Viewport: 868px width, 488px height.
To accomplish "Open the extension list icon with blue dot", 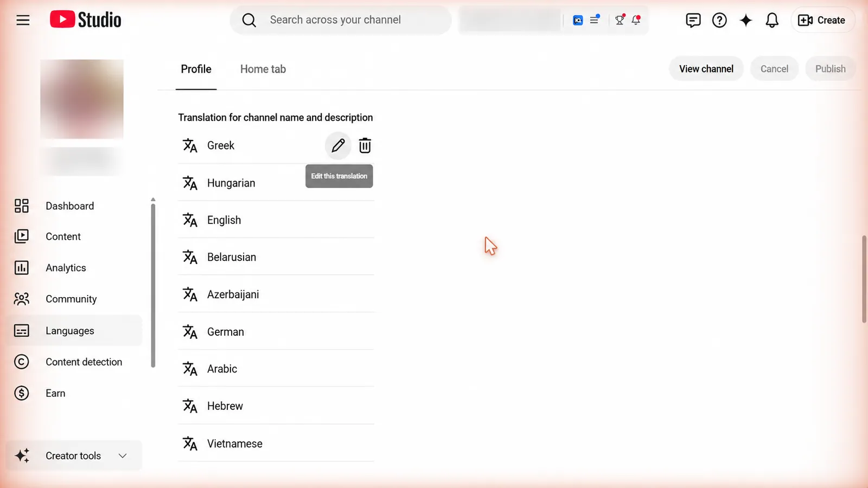I will (x=595, y=20).
